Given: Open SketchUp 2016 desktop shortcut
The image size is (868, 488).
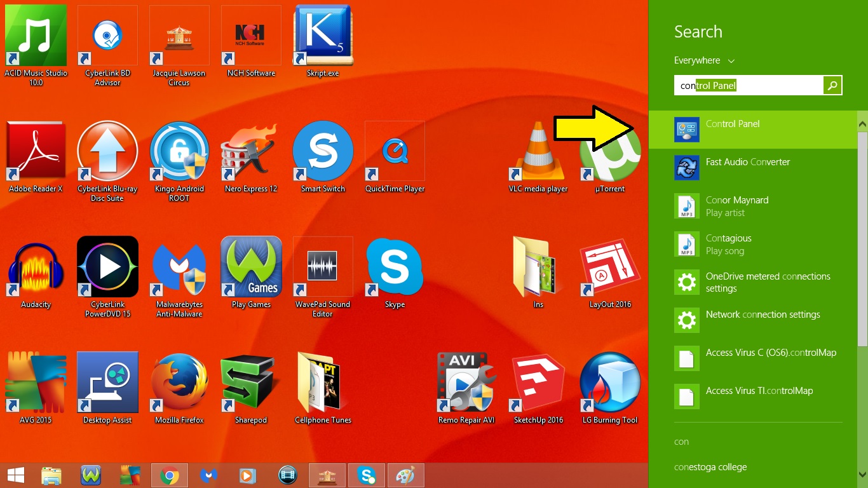Looking at the screenshot, I should 538,383.
